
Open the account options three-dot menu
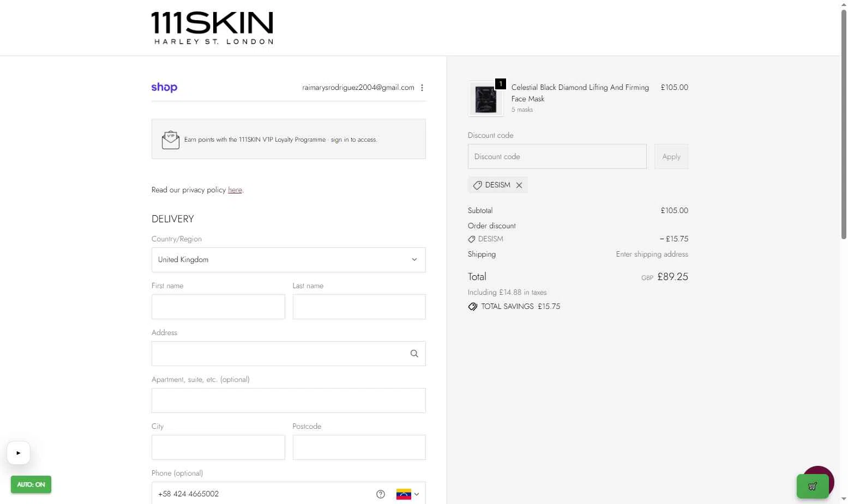[422, 88]
